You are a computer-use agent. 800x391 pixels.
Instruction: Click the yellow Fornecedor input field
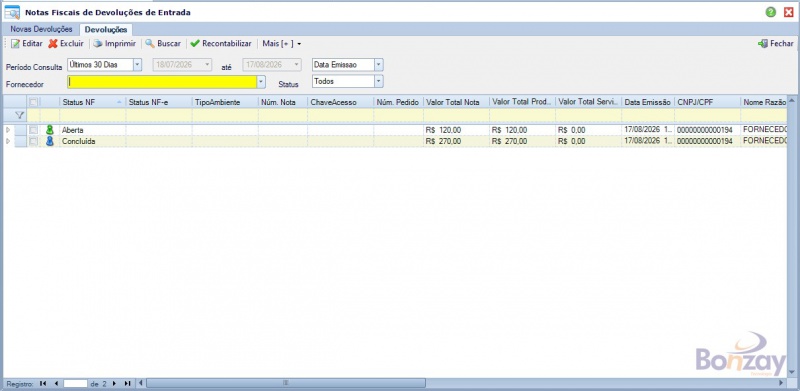(x=162, y=82)
